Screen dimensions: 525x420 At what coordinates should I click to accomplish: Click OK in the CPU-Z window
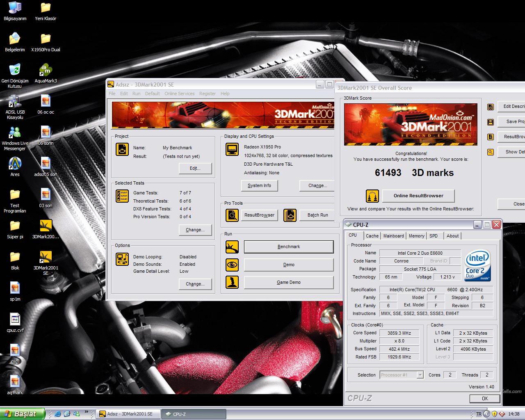(x=485, y=398)
